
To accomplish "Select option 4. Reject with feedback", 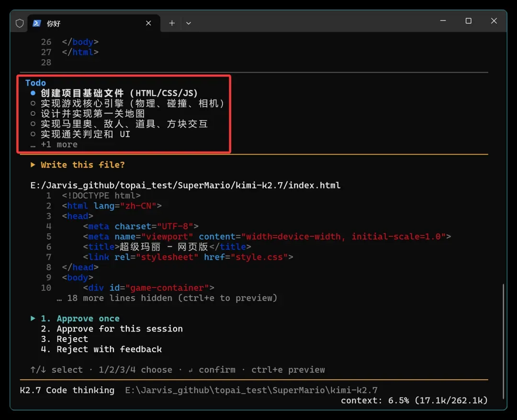I will coord(101,349).
